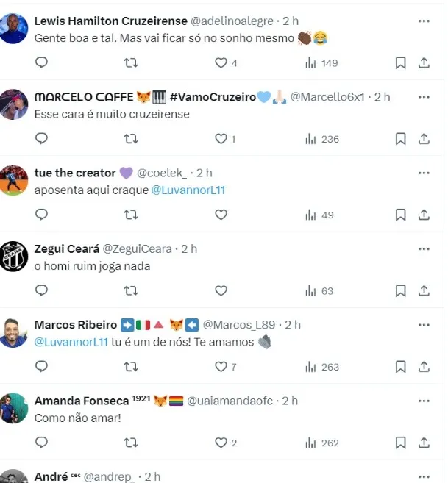This screenshot has width=448, height=483.
Task: Open the @Marcello6x1 handle link
Action: (333, 97)
